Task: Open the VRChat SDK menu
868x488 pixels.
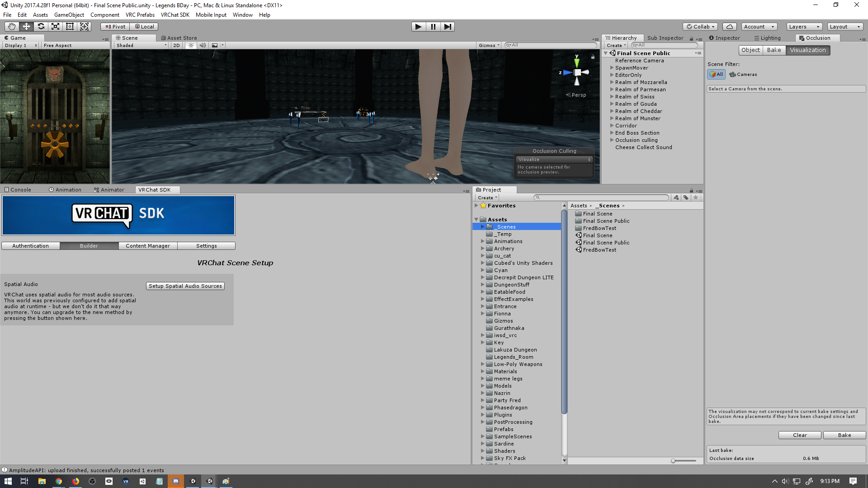Action: [x=175, y=15]
